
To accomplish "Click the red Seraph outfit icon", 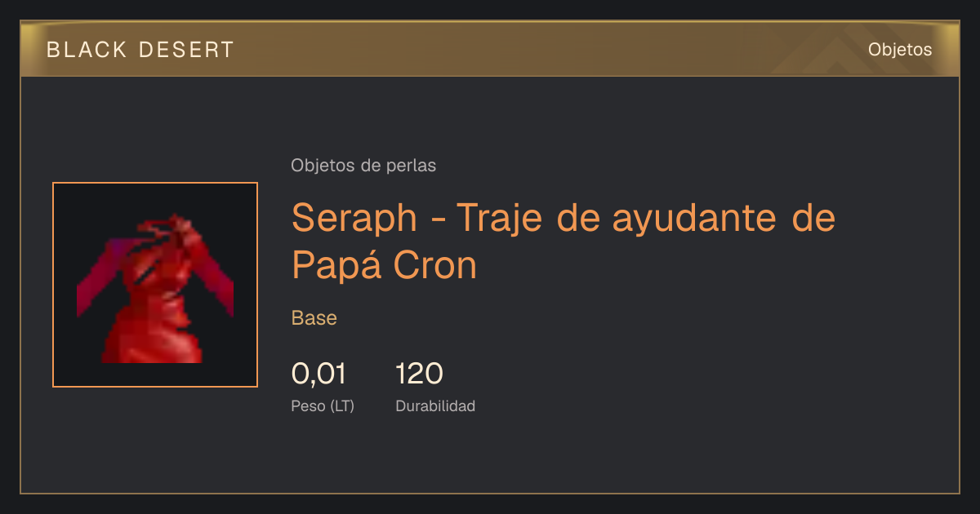I will point(155,290).
